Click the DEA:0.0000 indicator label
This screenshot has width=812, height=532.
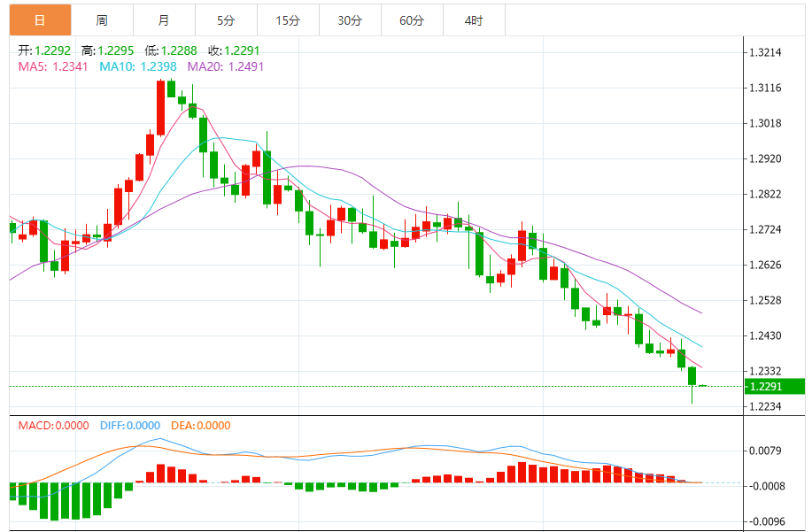click(x=201, y=426)
